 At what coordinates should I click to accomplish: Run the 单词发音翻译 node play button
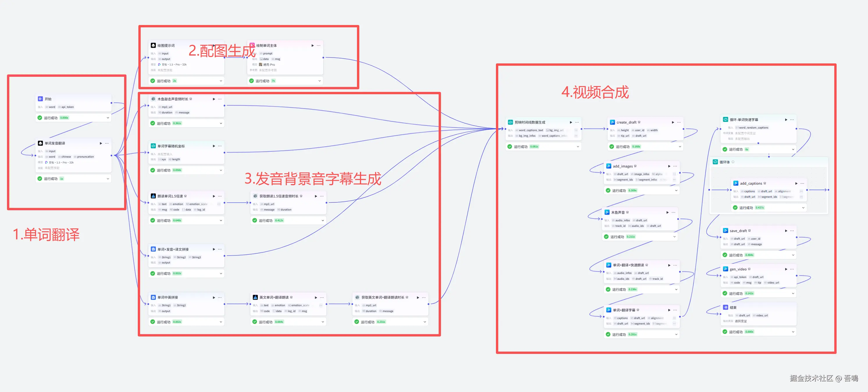pyautogui.click(x=101, y=143)
